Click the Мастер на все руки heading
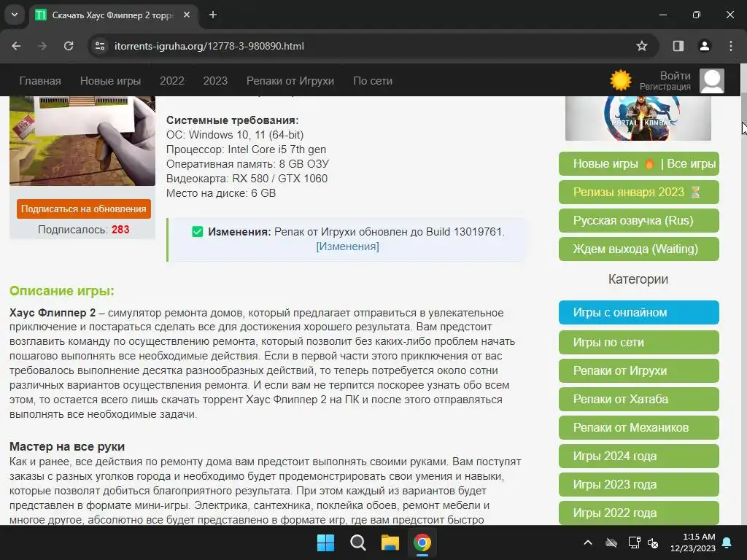The image size is (747, 560). [x=67, y=447]
